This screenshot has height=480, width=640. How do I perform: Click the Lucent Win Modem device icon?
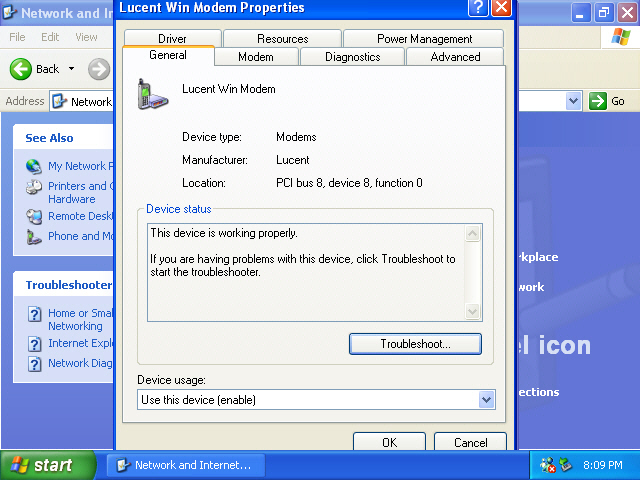[x=152, y=94]
